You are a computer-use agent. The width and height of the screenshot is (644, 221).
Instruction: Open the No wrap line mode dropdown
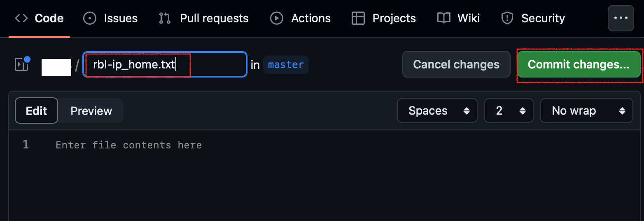(586, 110)
